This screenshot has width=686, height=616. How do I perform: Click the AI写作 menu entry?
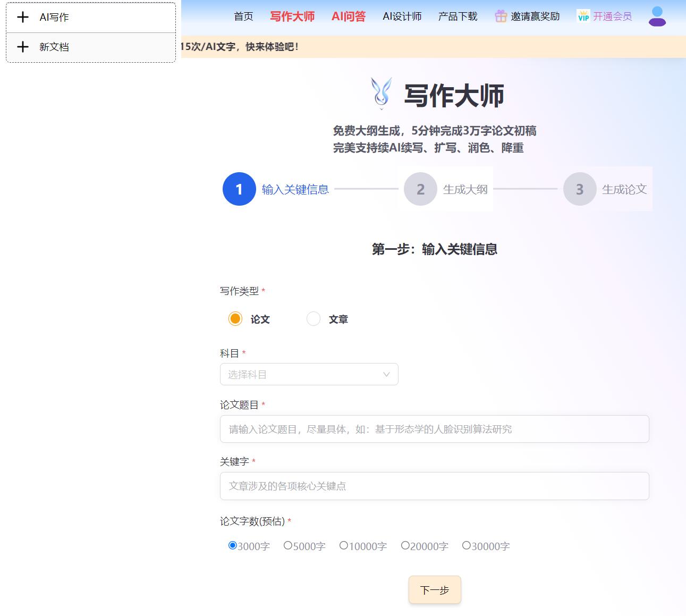(x=91, y=18)
